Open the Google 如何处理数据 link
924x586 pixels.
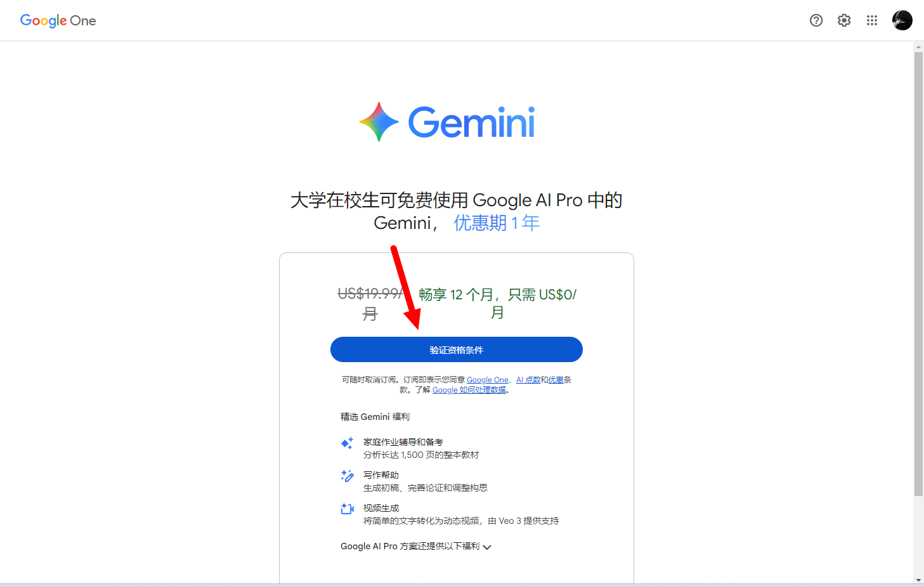click(x=469, y=390)
